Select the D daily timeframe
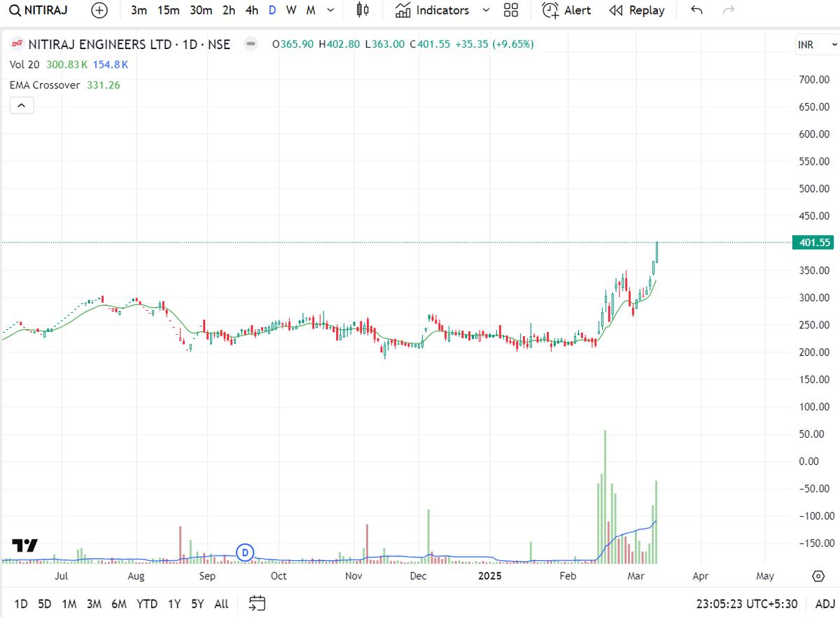This screenshot has width=840, height=617. (273, 11)
